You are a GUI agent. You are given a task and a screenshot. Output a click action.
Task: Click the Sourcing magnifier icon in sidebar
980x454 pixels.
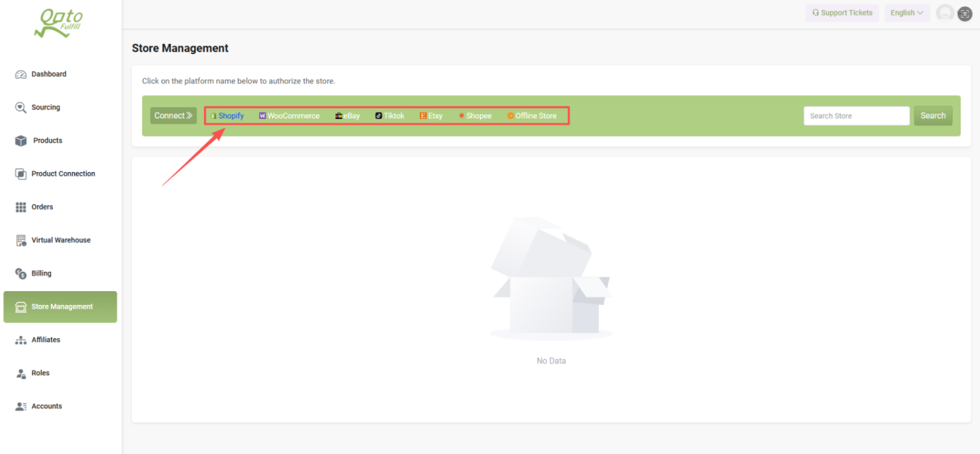[x=21, y=107]
